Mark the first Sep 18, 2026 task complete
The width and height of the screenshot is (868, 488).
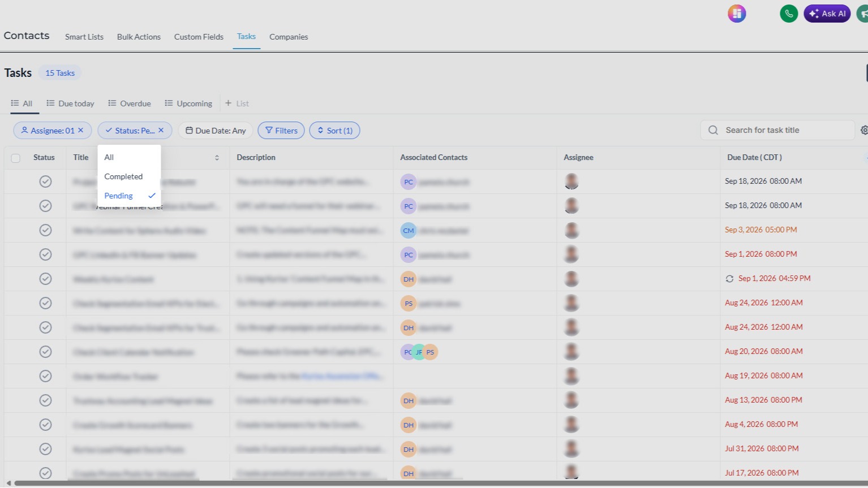click(45, 182)
